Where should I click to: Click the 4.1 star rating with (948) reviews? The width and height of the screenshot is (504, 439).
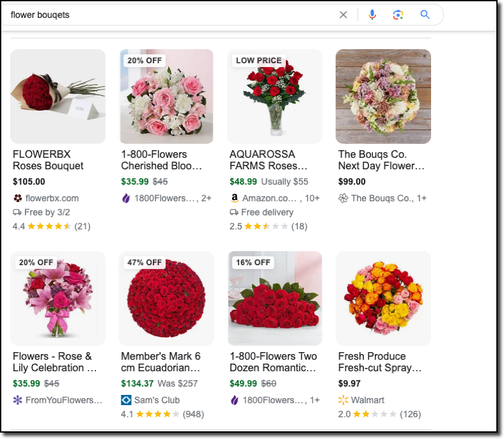coord(162,414)
